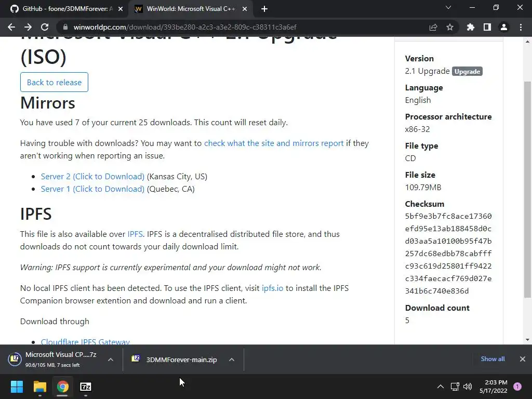The height and width of the screenshot is (399, 532).
Task: Click the Chrome taskbar icon
Action: coord(62,387)
